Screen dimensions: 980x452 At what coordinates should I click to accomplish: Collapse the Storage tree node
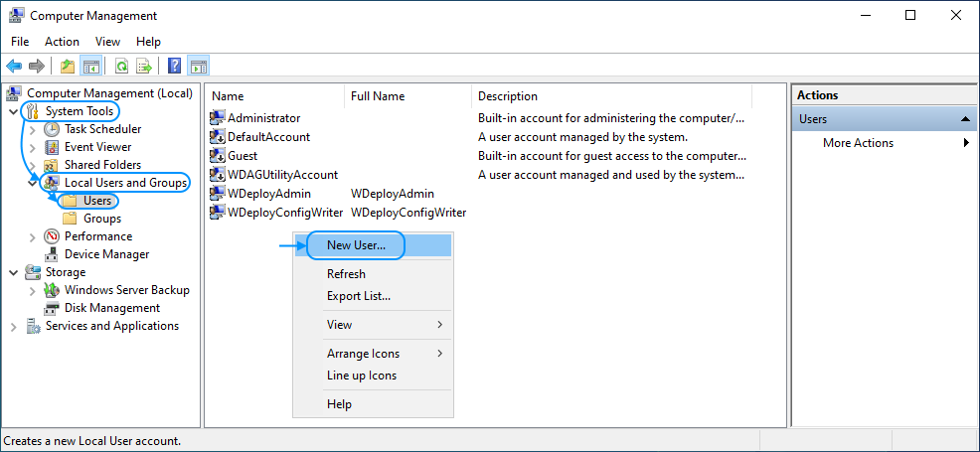pos(14,273)
